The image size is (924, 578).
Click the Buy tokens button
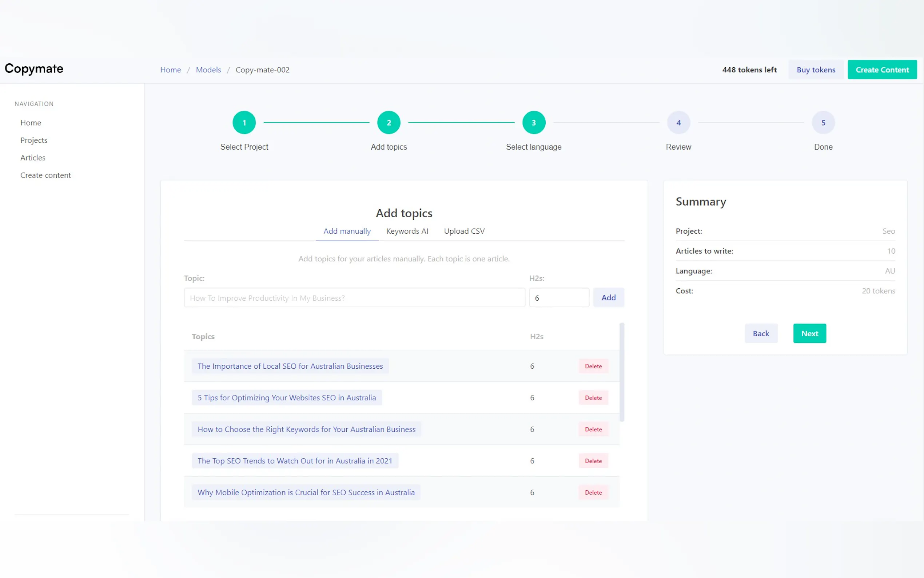(x=816, y=70)
